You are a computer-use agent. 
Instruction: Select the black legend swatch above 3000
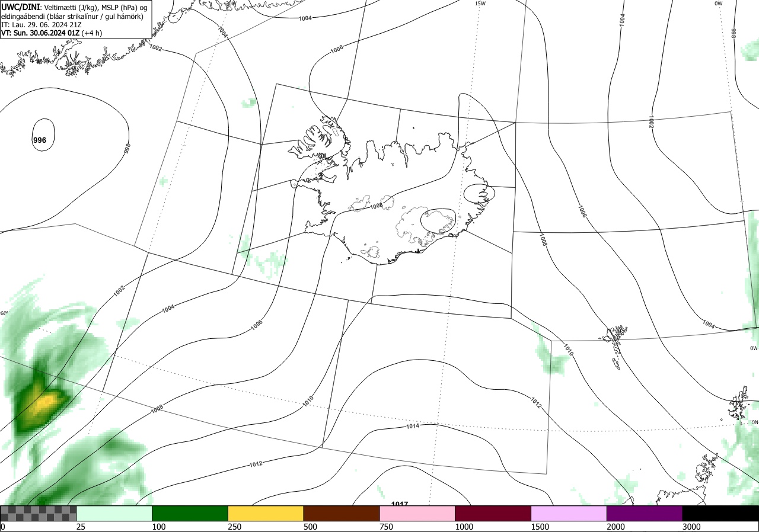[x=720, y=513]
